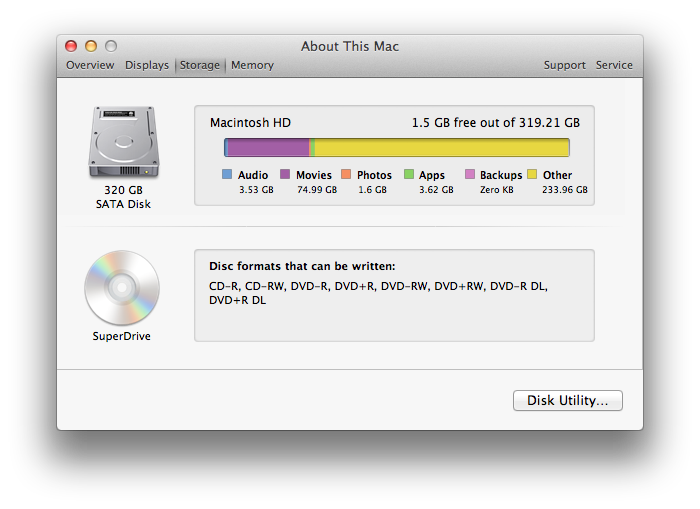Screen dimensions: 700x509
Task: Open the Displays tab
Action: (147, 65)
